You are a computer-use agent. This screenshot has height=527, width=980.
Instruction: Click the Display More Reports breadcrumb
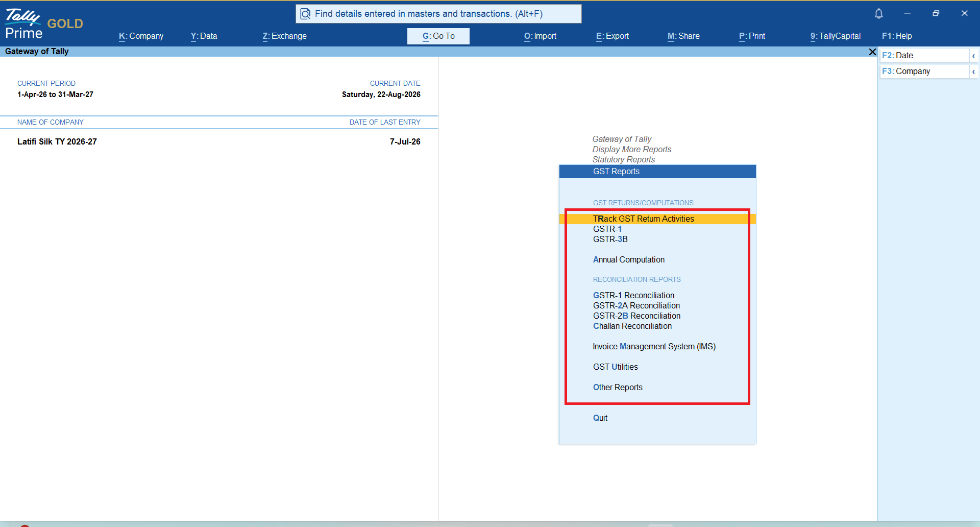(x=631, y=150)
